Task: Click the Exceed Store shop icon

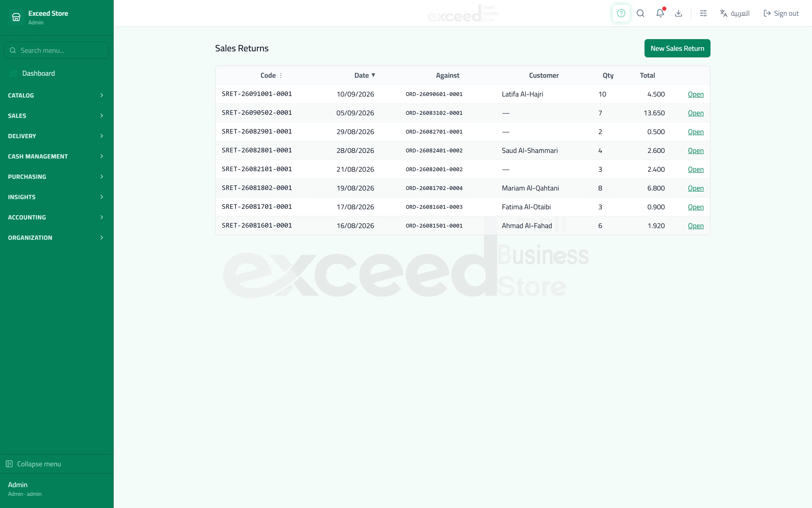Action: pos(16,17)
